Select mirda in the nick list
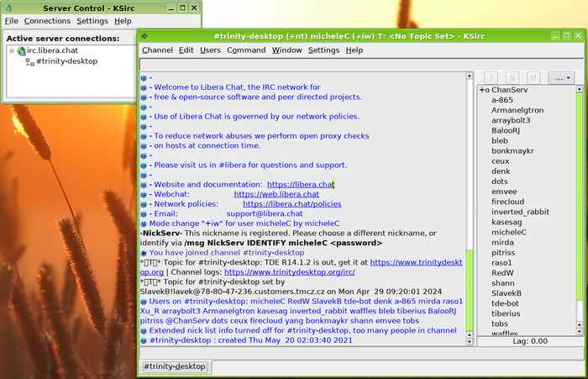The width and height of the screenshot is (588, 379). [x=502, y=242]
